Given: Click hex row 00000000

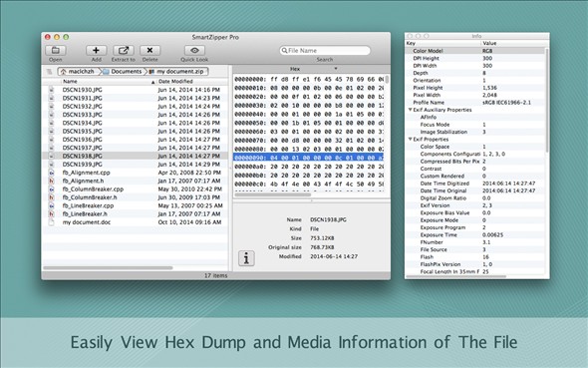Looking at the screenshot, I should (x=308, y=79).
